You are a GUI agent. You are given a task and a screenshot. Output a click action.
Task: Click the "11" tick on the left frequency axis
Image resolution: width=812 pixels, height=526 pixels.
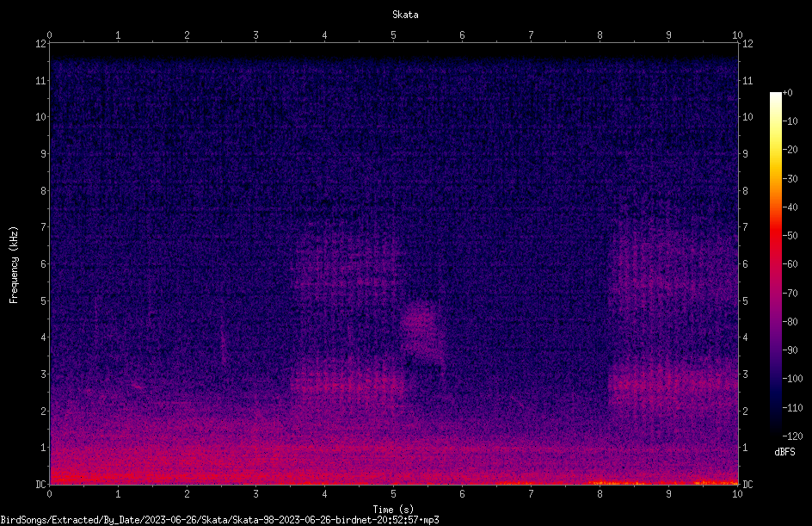coord(40,80)
